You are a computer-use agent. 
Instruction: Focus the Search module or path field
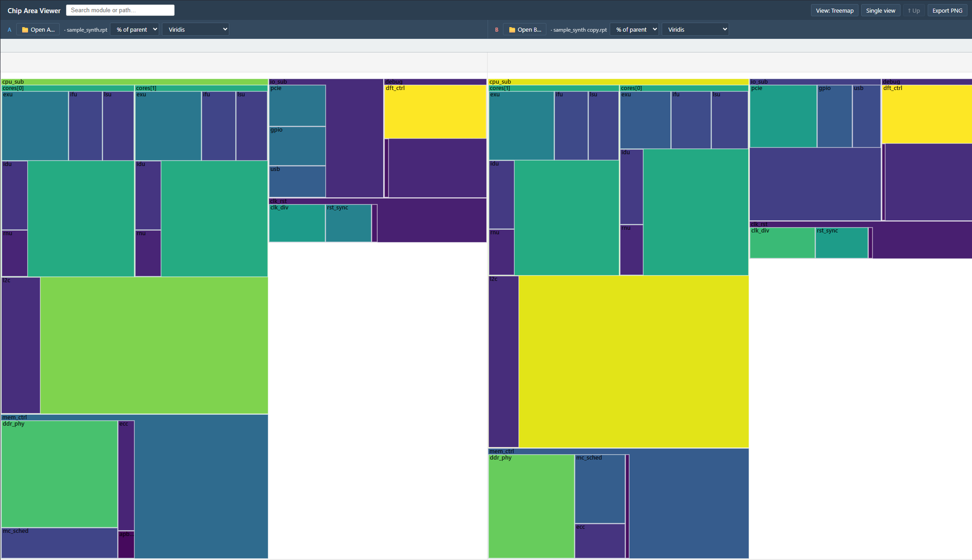tap(120, 10)
